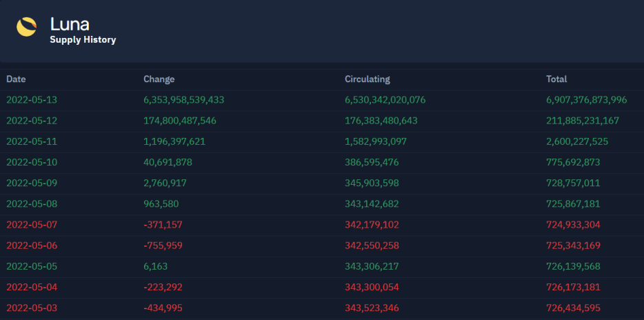Image resolution: width=644 pixels, height=320 pixels.
Task: Select the 2022-05-11 date cell
Action: pos(32,141)
